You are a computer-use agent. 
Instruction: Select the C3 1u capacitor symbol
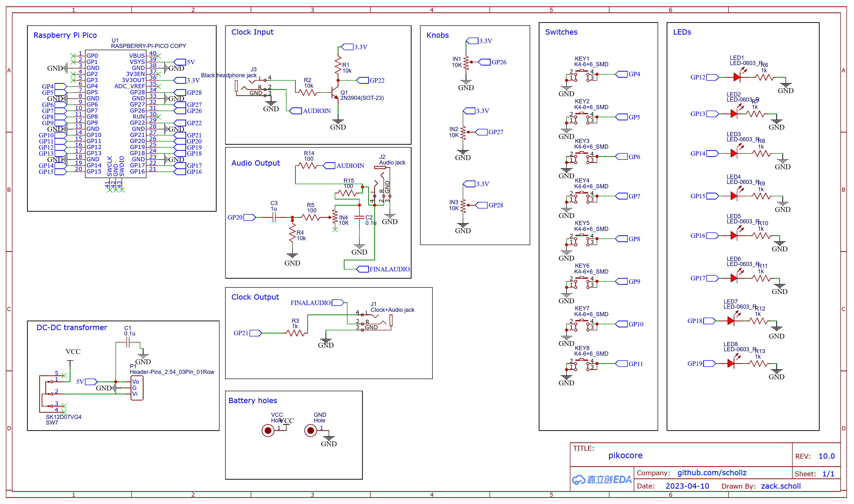pos(274,217)
